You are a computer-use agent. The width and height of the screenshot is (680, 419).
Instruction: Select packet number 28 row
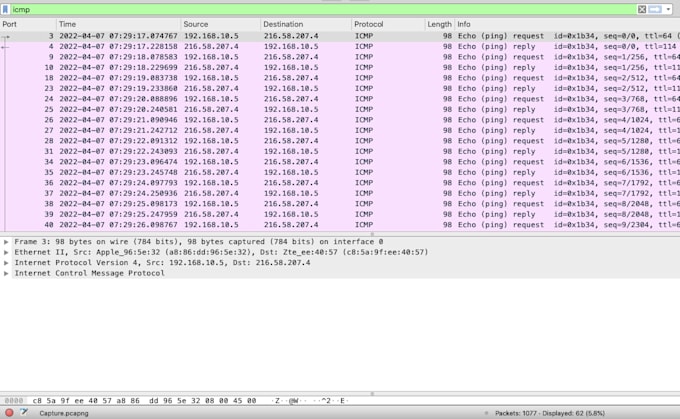click(340, 141)
